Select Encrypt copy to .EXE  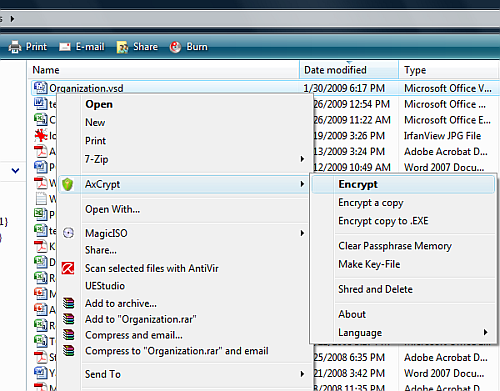[383, 221]
